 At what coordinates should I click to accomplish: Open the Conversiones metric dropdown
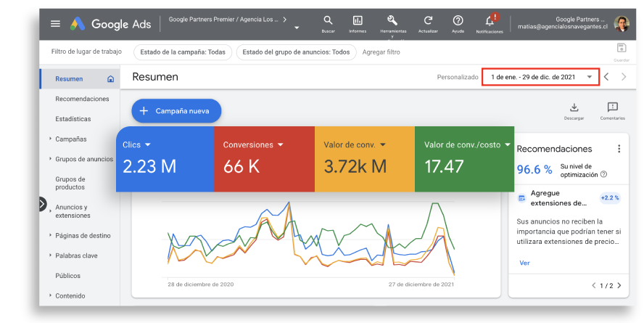281,144
